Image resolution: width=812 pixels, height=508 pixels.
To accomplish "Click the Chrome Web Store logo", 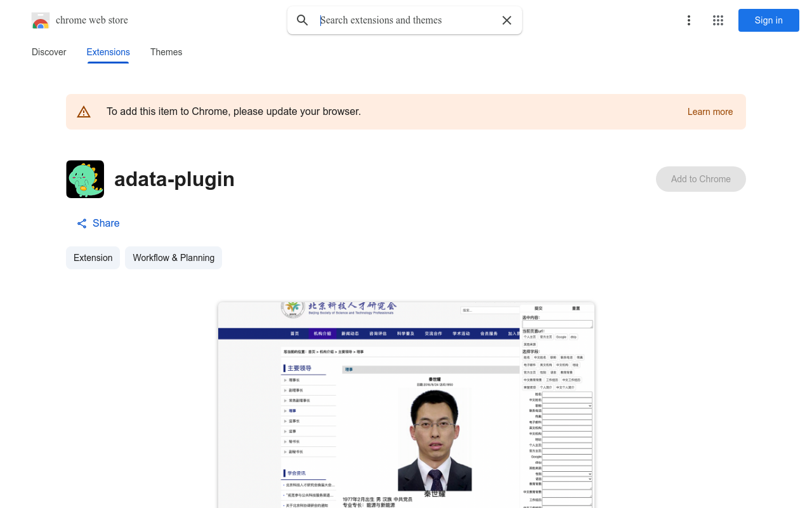I will [41, 20].
